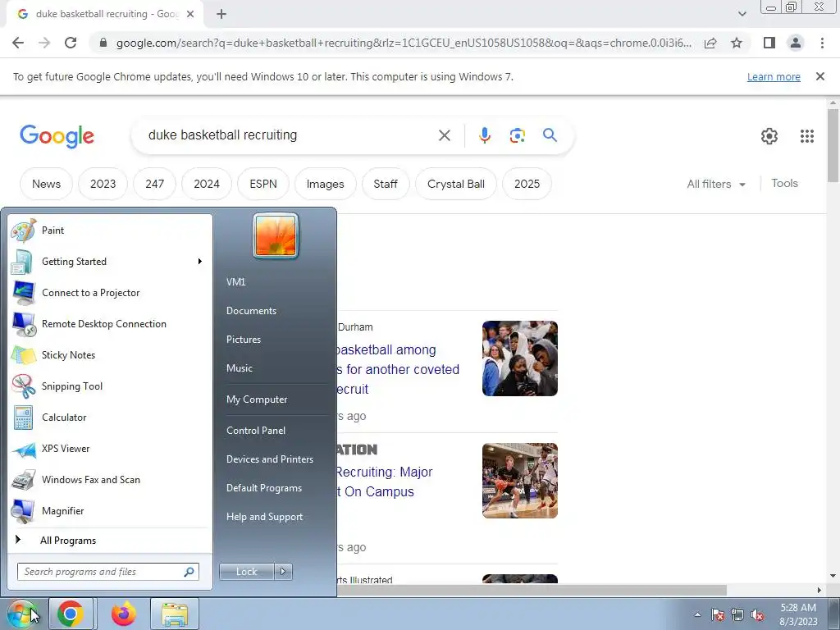Screen dimensions: 840x630
Task: Open Chrome tab search chevron
Action: (742, 14)
